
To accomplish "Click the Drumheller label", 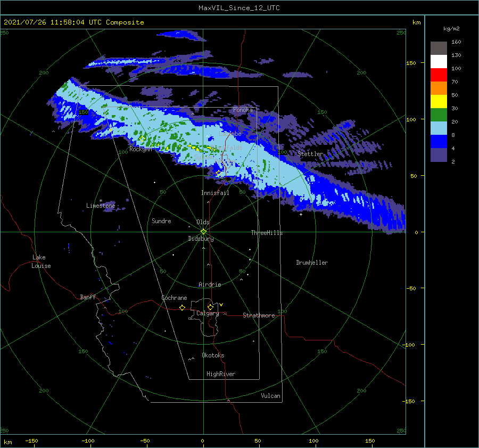I will coord(312,263).
